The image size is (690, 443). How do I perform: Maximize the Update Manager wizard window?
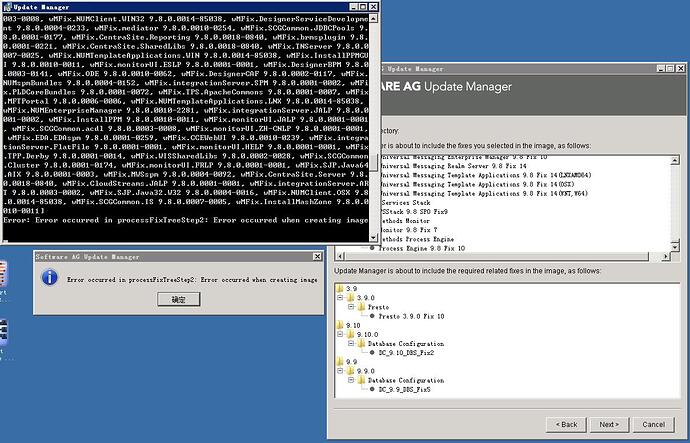pos(670,68)
